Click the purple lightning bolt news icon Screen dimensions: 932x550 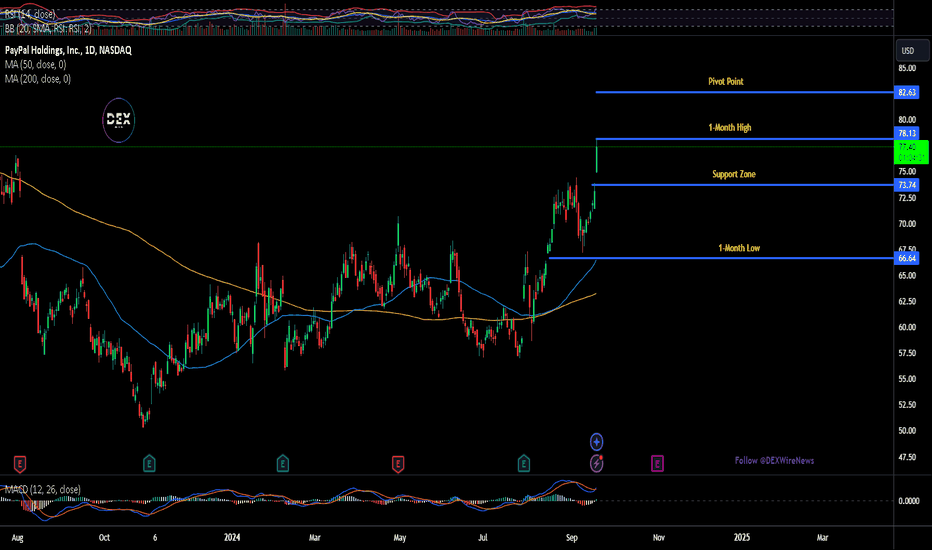click(596, 463)
